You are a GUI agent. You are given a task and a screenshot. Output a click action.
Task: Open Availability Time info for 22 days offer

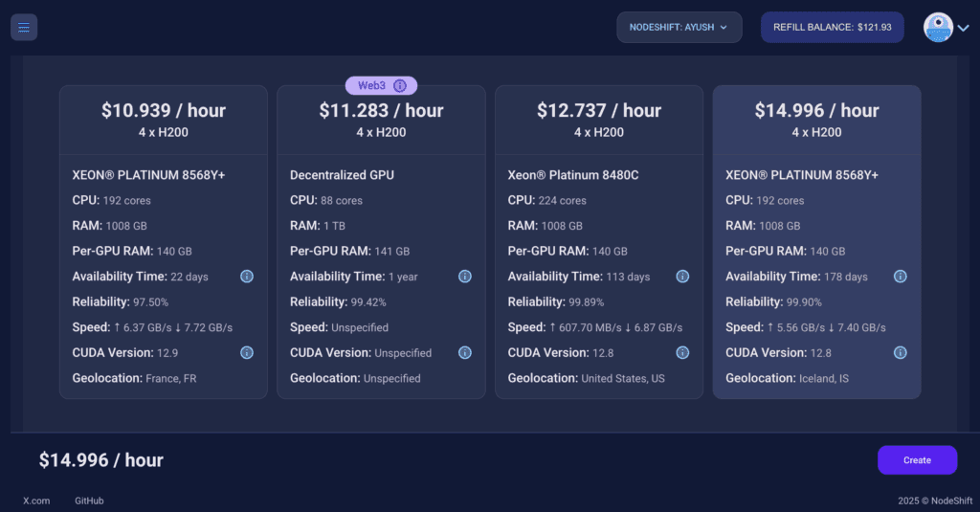[247, 277]
